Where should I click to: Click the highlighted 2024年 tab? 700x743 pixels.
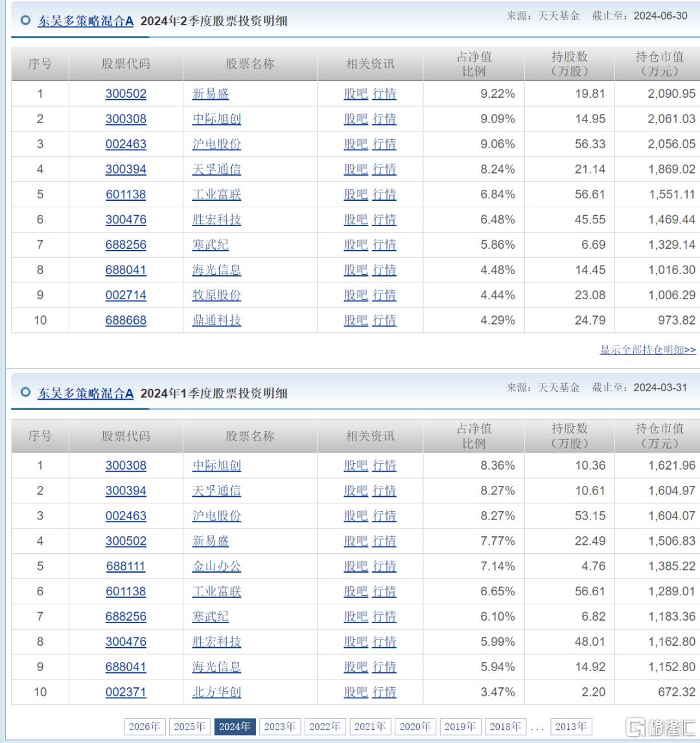pyautogui.click(x=235, y=726)
